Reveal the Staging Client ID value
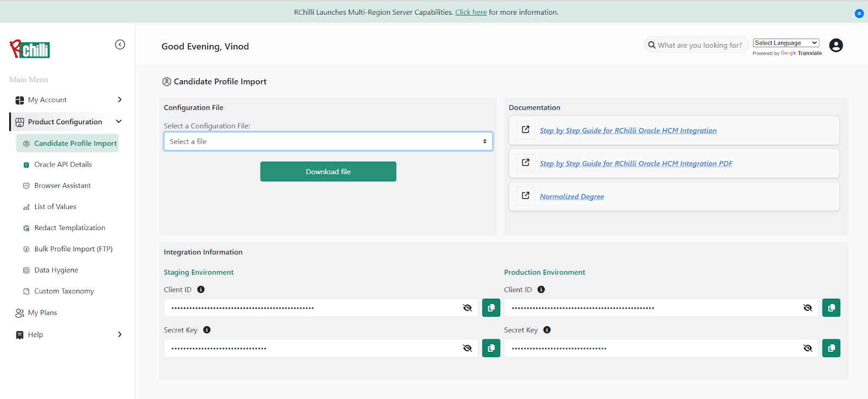The width and height of the screenshot is (868, 399). (467, 308)
